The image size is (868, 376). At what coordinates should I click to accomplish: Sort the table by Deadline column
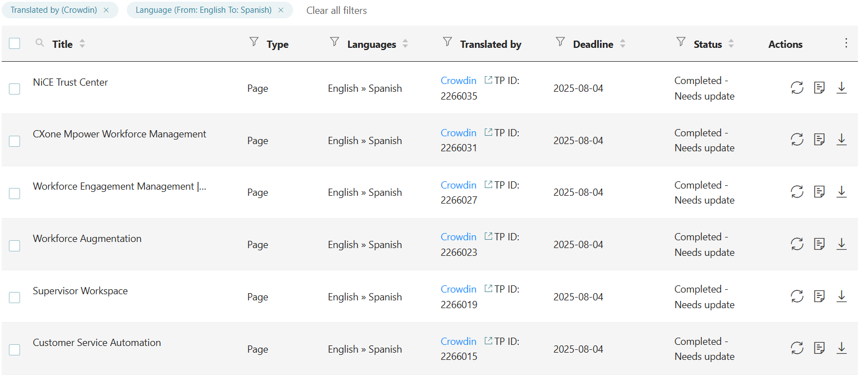click(622, 44)
